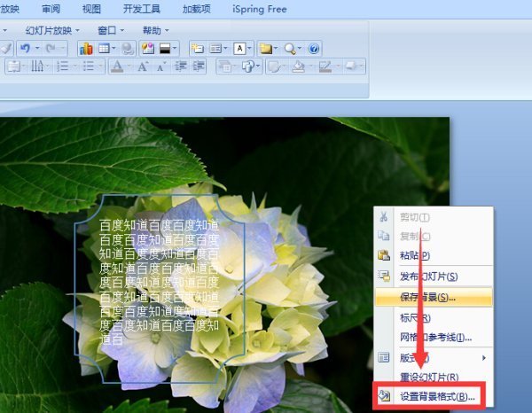This screenshot has height=413, width=532.
Task: Expand the grayscale dropdown arrow
Action: click(x=175, y=49)
